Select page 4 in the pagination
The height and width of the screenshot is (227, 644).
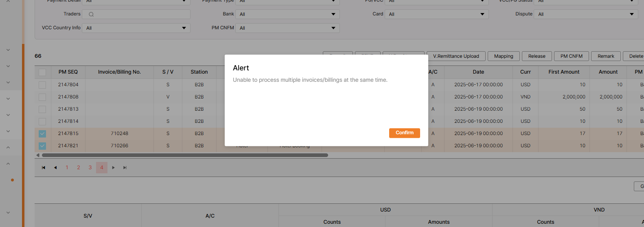[102, 168]
